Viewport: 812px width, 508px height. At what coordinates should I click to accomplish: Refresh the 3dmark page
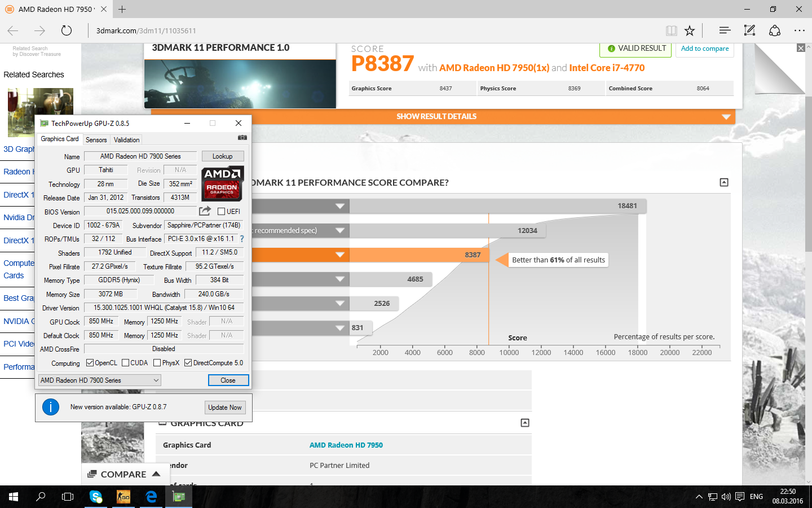tap(67, 30)
